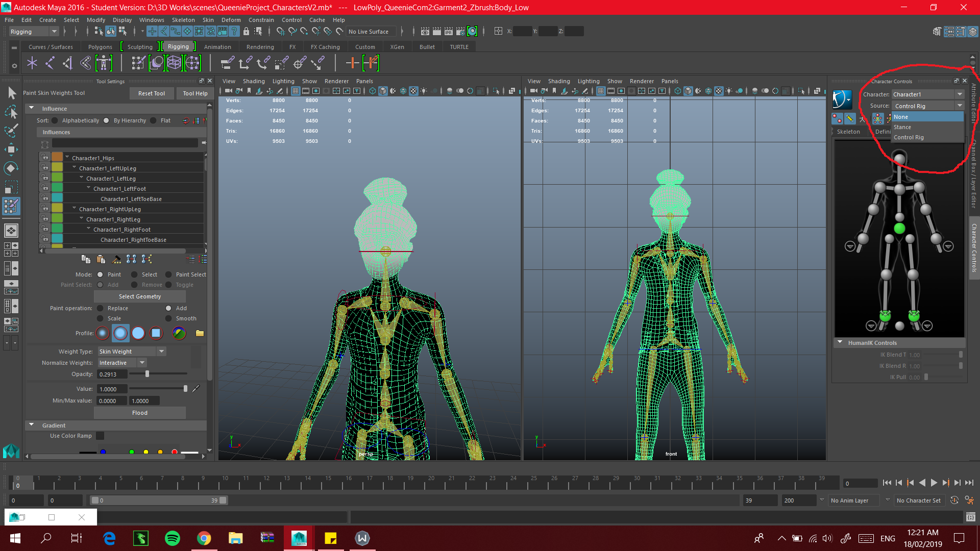Click the Set Key shelf icon

353,63
